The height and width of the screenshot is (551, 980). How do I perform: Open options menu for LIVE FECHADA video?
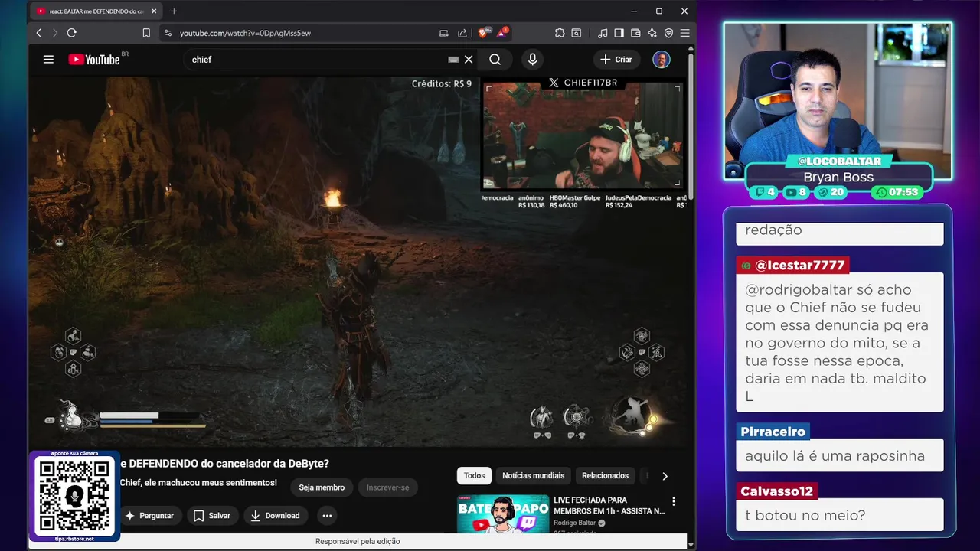[x=674, y=502]
